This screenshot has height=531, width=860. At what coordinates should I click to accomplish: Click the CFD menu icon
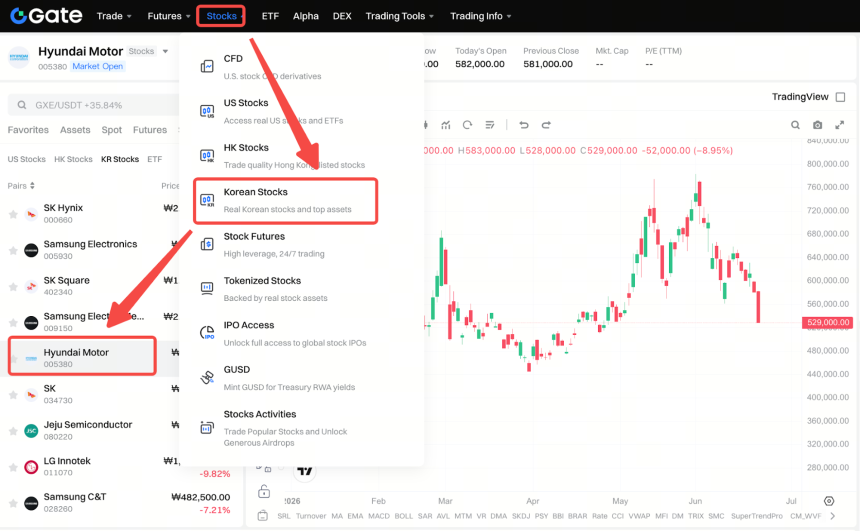coord(207,66)
